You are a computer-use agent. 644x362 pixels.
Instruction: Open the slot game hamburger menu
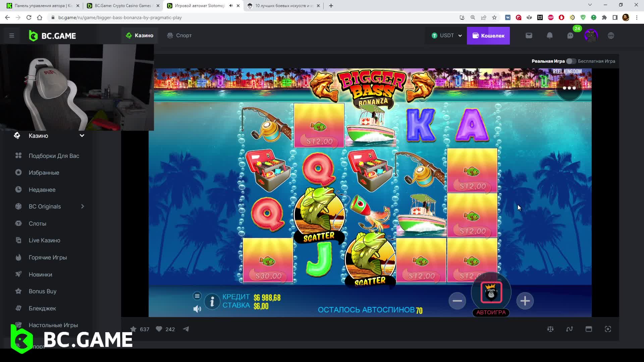[197, 296]
